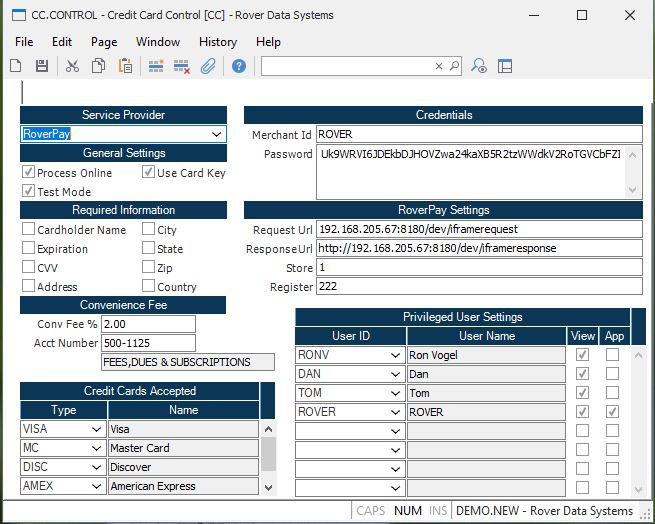
Task: Open the VISA card type dropdown
Action: (x=97, y=429)
